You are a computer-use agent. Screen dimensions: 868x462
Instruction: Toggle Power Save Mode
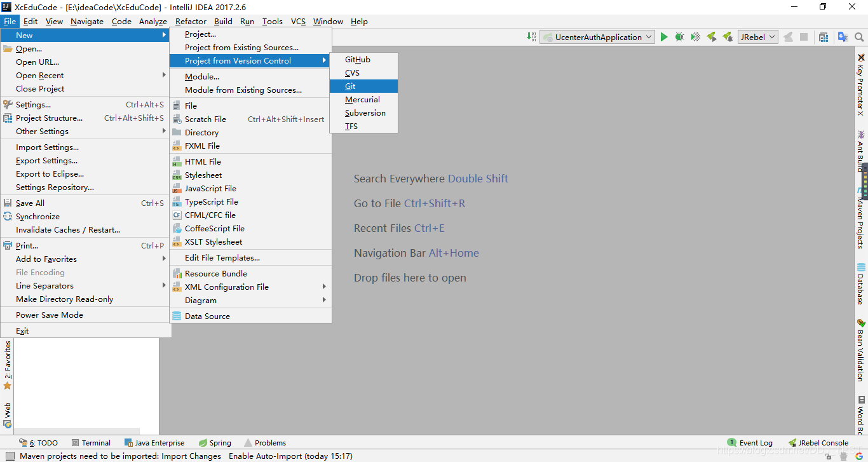click(x=86, y=315)
